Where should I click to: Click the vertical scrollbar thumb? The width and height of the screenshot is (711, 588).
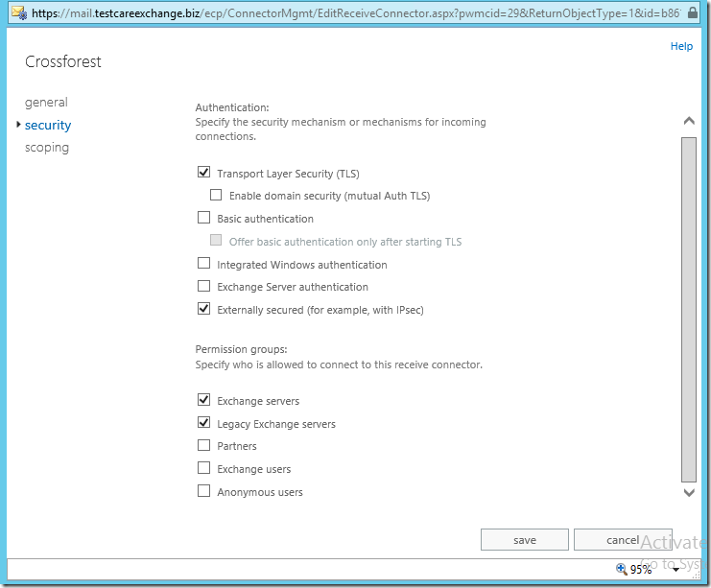tap(689, 310)
